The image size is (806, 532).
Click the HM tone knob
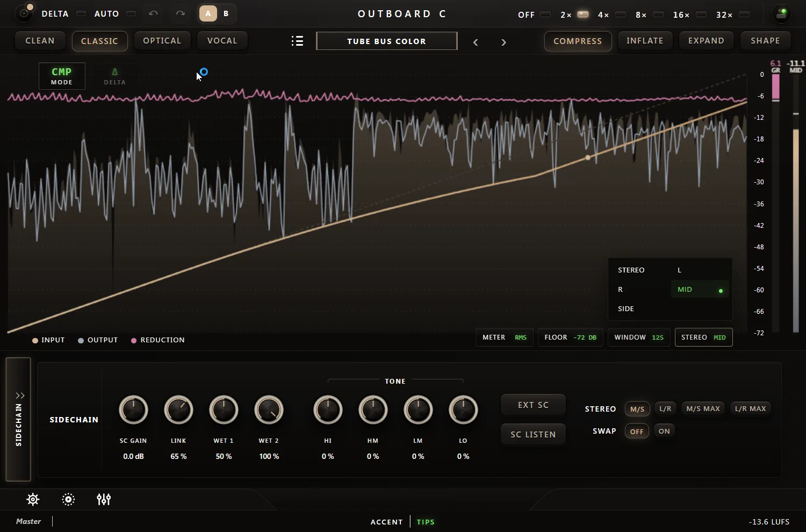373,410
